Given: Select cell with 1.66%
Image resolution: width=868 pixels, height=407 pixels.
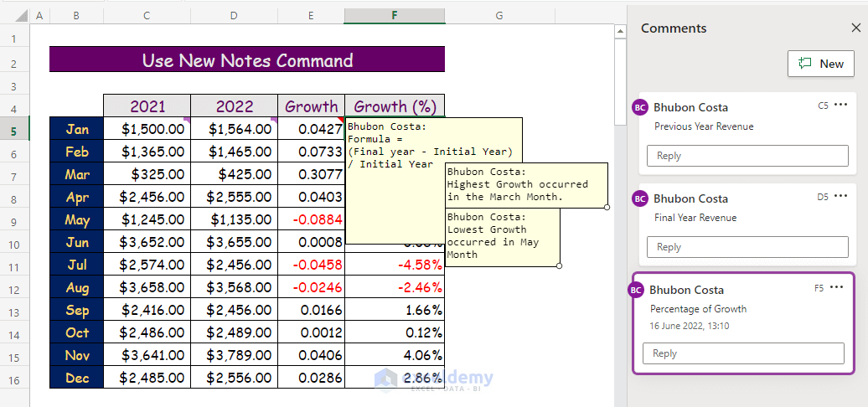Looking at the screenshot, I should point(395,310).
